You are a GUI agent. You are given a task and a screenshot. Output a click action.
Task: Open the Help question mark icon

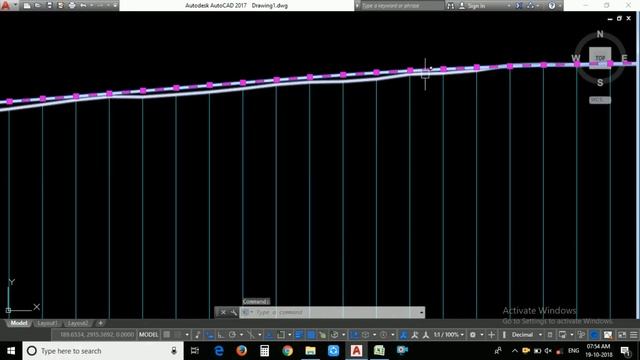click(x=551, y=6)
